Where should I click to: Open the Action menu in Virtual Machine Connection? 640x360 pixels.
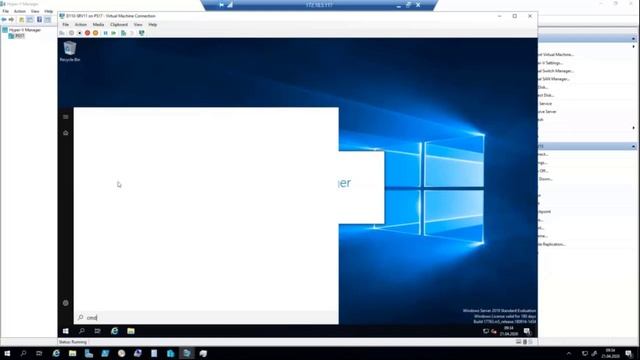(80, 24)
